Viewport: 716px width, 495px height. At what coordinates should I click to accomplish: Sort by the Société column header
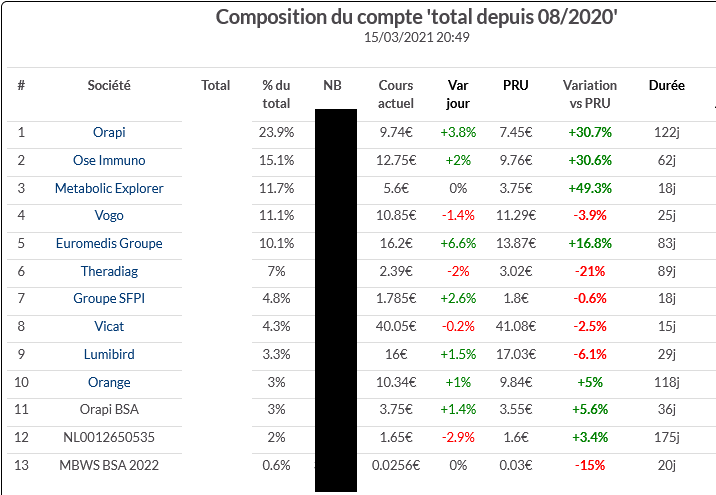[x=109, y=86]
